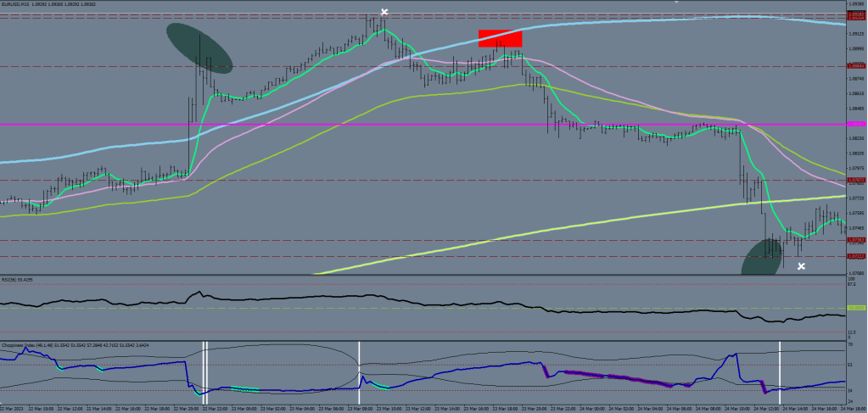
Task: Click the magenta horizontal line price tag
Action: (x=856, y=125)
